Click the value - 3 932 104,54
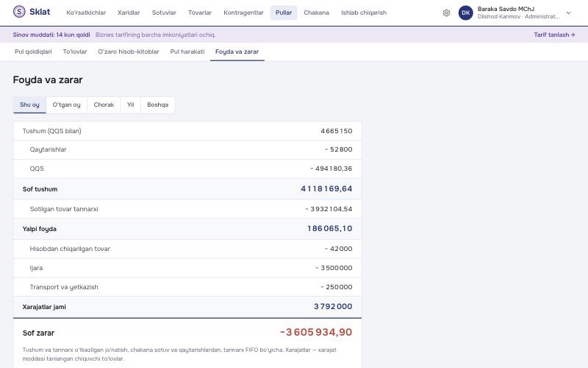 (329, 209)
